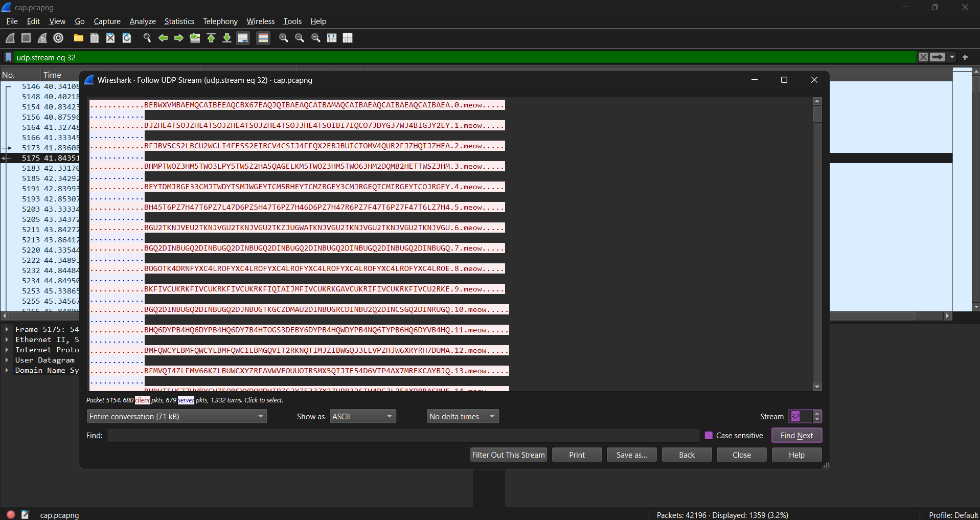Reset zoom to original size
The image size is (980, 520).
coord(315,38)
